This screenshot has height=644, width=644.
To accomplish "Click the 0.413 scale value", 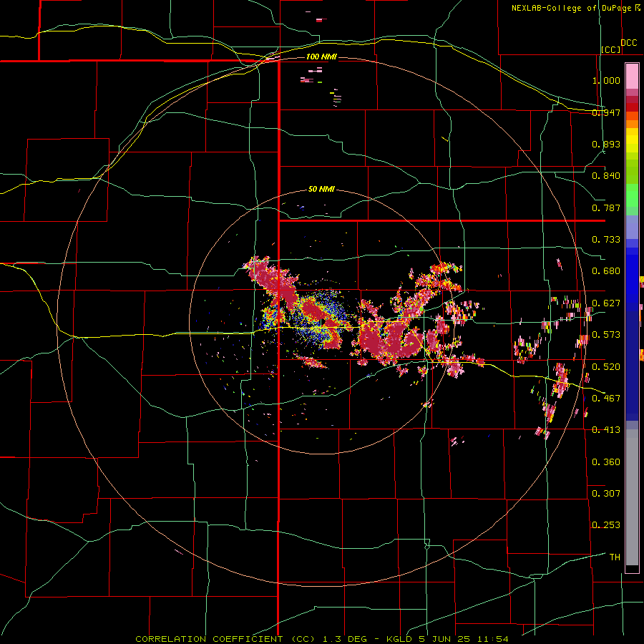I will pyautogui.click(x=606, y=430).
